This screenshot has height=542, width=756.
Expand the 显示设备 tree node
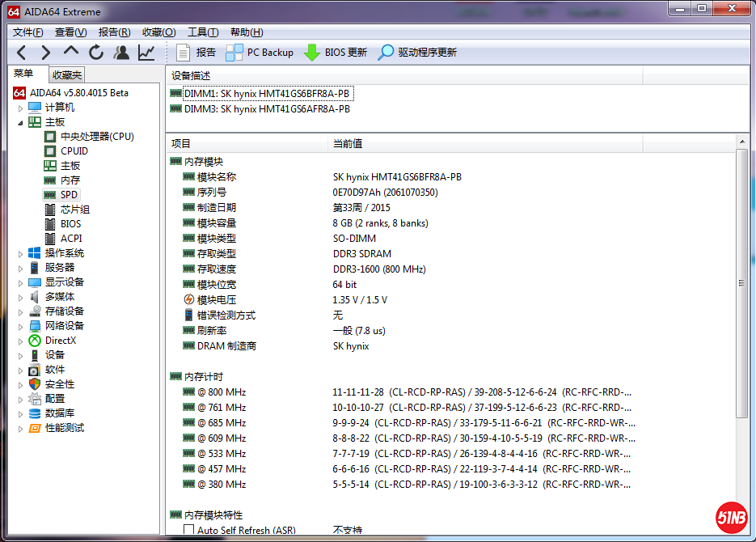23,282
